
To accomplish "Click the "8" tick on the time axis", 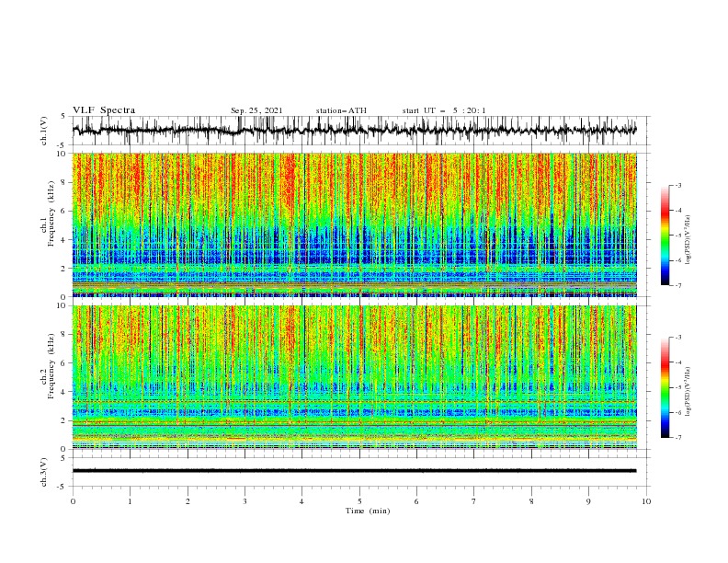I will 531,501.
